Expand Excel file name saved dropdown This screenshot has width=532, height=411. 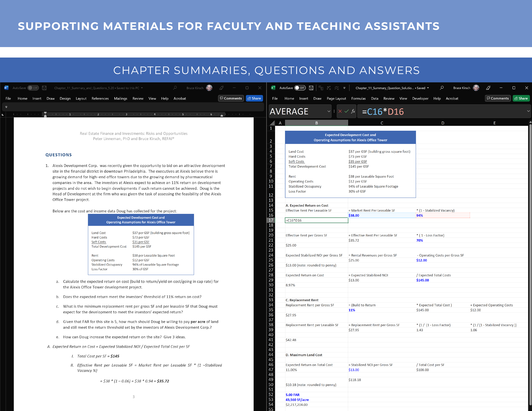428,88
